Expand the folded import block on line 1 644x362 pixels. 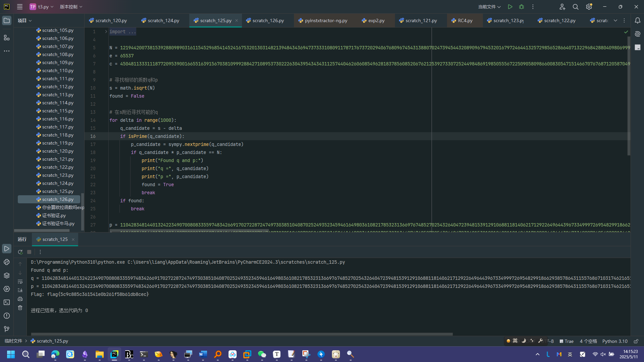pyautogui.click(x=106, y=32)
